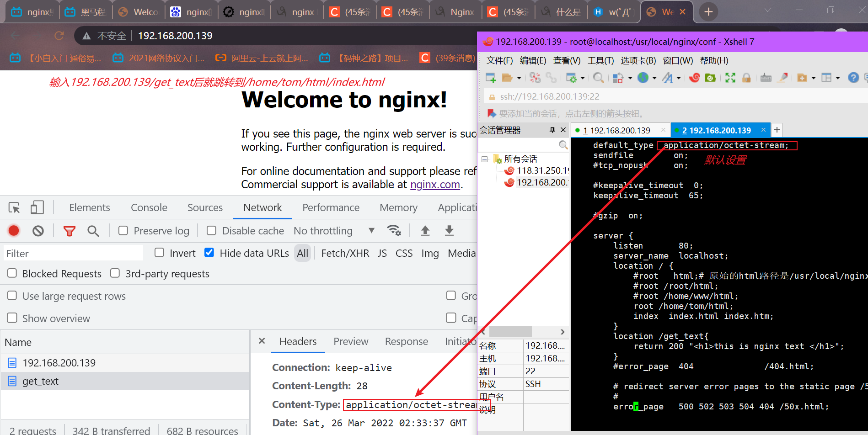Open network conditions settings icon

click(x=394, y=231)
